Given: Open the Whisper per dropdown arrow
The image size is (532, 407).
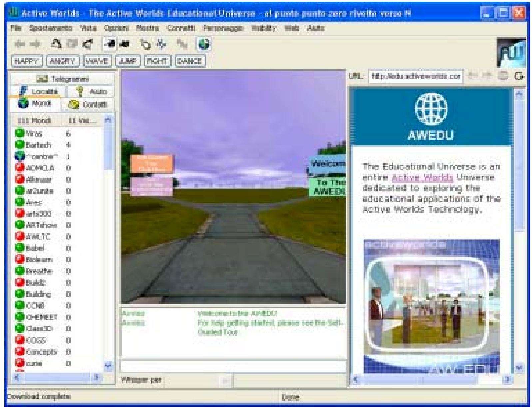Looking at the screenshot, I should point(225,380).
